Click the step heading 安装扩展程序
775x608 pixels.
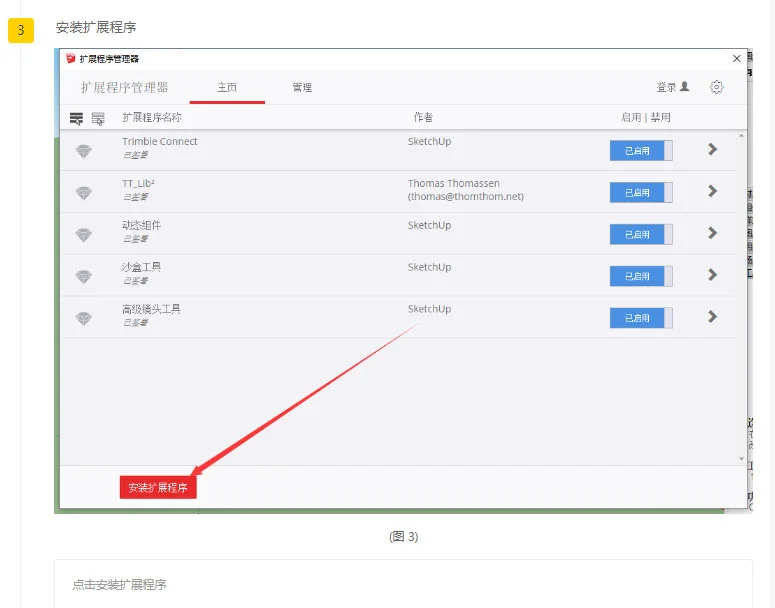coord(96,28)
